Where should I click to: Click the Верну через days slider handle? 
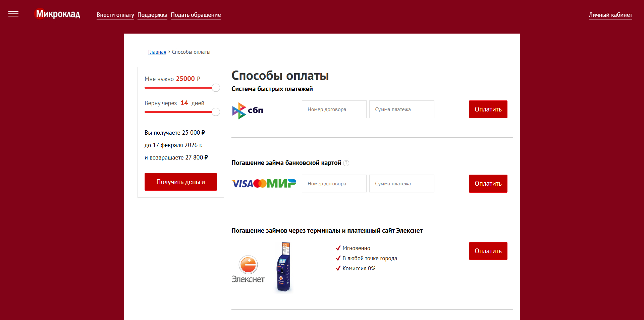216,112
